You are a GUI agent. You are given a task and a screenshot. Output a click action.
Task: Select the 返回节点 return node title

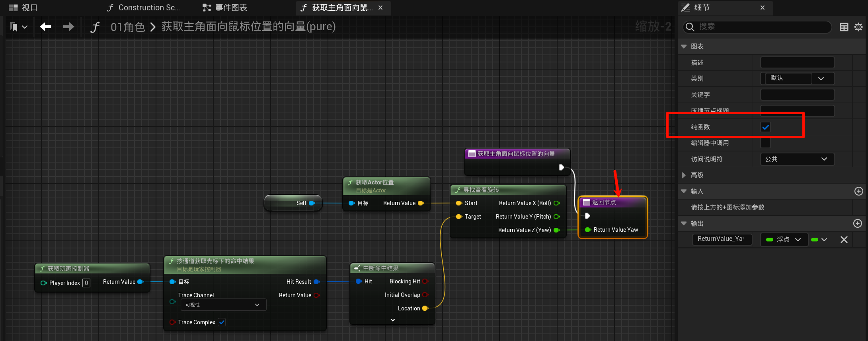click(x=604, y=202)
